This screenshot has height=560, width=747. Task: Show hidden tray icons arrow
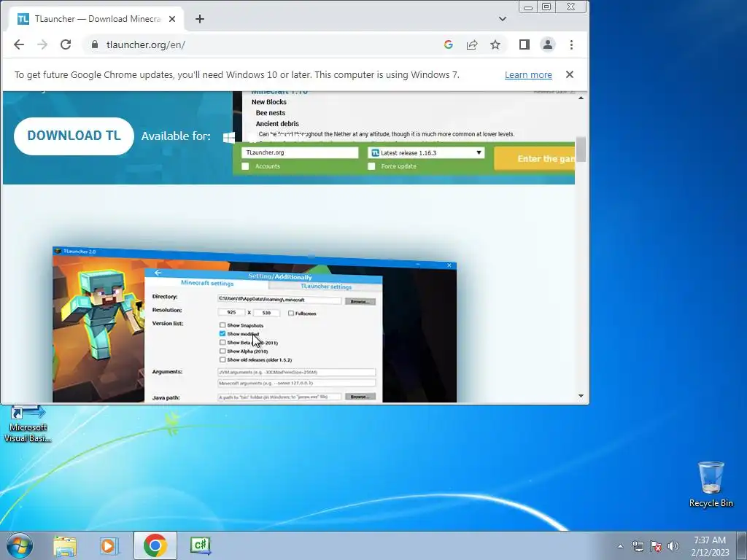[x=620, y=546]
